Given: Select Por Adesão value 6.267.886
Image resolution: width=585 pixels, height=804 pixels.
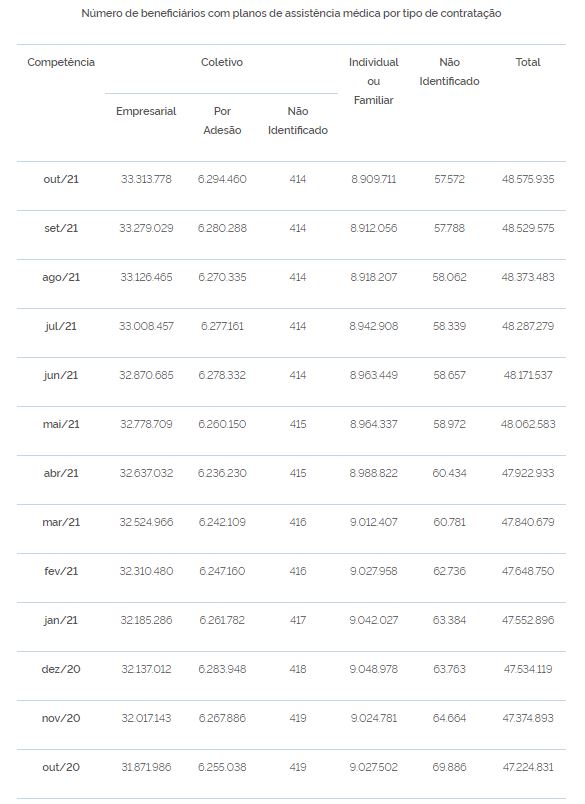Looking at the screenshot, I should click(x=222, y=718).
